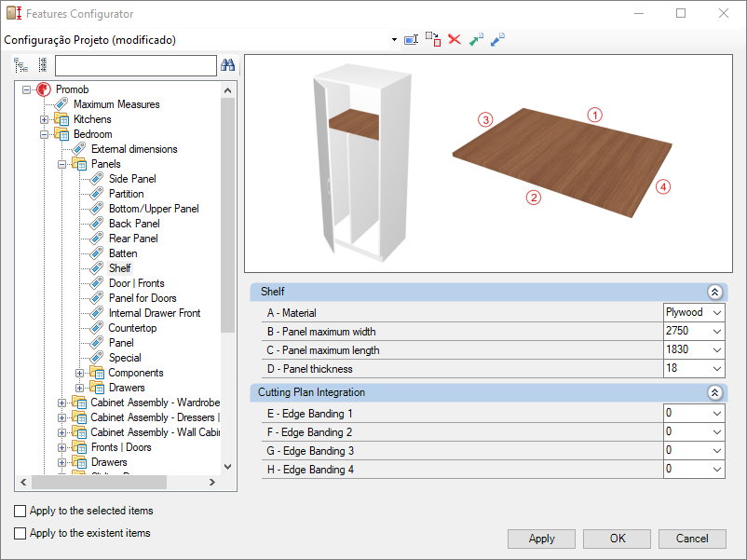Enable Apply to the selected items
Image resolution: width=747 pixels, height=560 pixels.
pyautogui.click(x=20, y=511)
